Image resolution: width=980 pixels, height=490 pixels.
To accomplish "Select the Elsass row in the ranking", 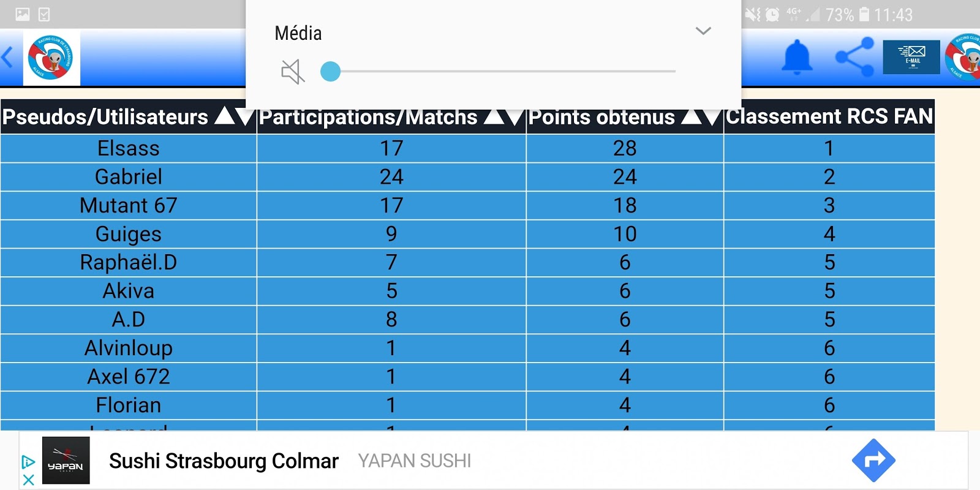I will (x=129, y=148).
